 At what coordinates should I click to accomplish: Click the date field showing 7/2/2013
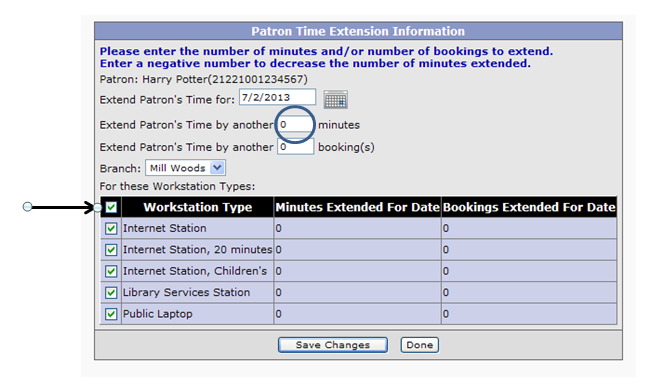[x=277, y=97]
